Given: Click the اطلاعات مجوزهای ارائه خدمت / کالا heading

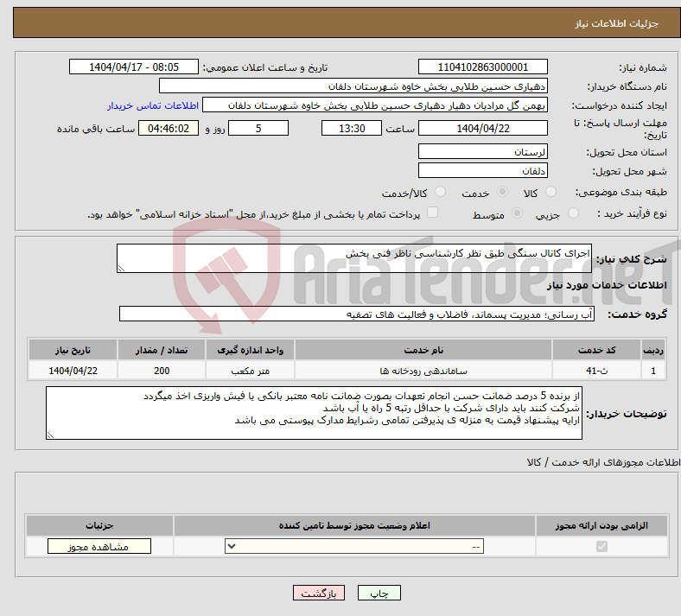Looking at the screenshot, I should pos(604,462).
